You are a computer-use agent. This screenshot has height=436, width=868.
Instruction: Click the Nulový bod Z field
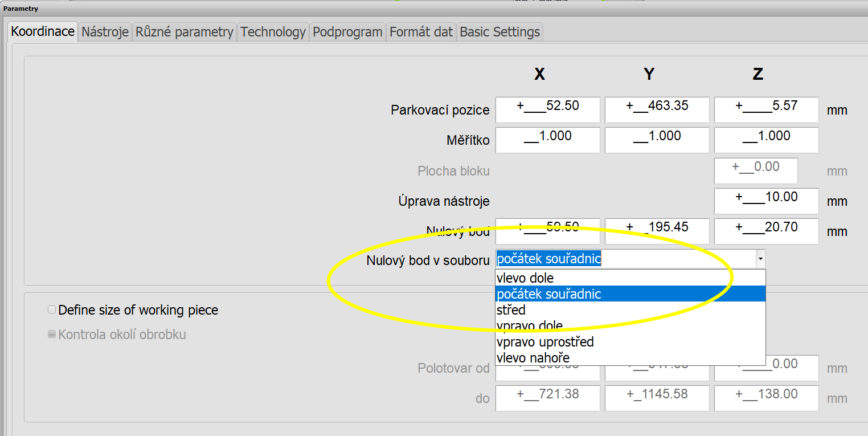pos(766,231)
